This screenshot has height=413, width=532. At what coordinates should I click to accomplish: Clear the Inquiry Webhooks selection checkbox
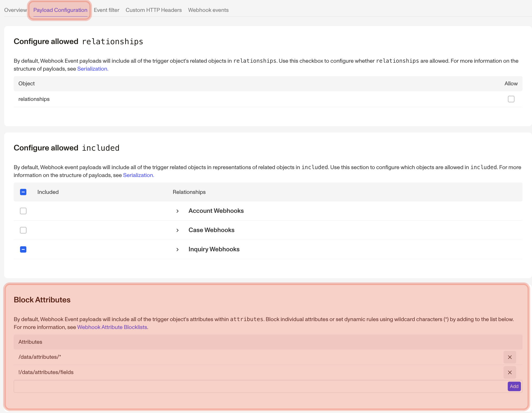tap(23, 249)
